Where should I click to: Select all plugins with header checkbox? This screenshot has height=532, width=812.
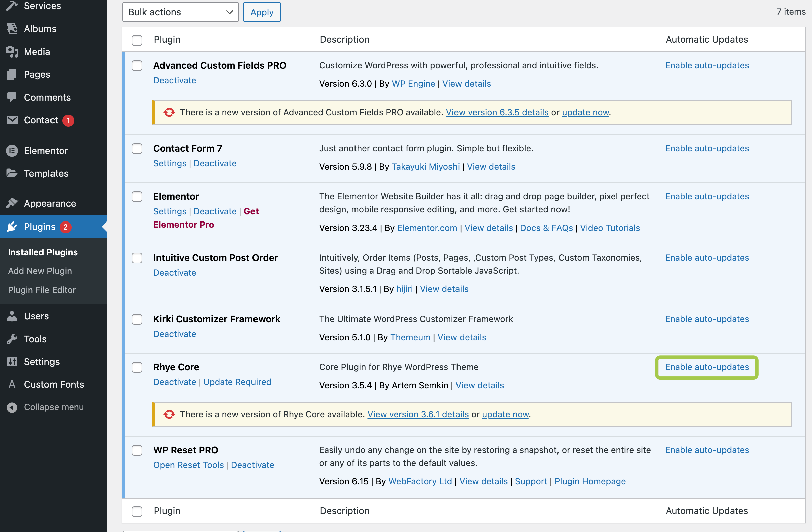[137, 40]
